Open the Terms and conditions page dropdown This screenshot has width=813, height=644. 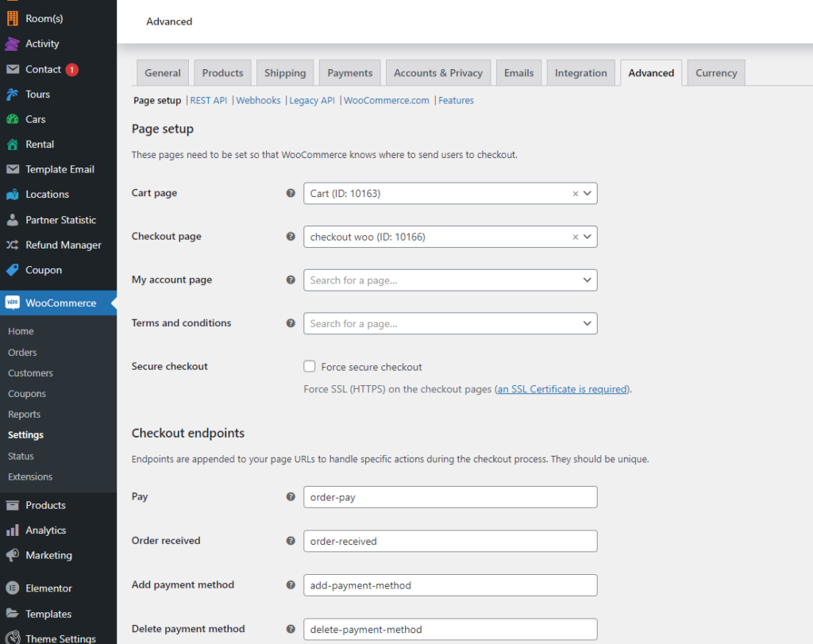coord(450,323)
